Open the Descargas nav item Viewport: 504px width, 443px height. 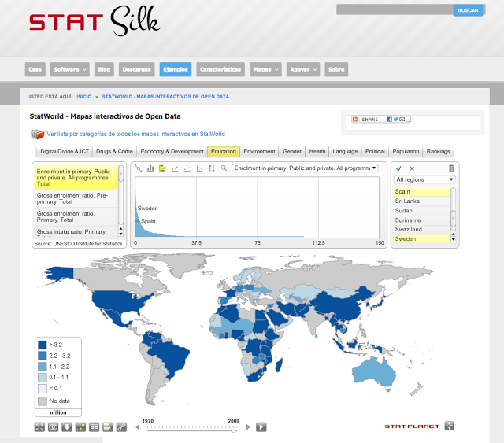click(136, 69)
